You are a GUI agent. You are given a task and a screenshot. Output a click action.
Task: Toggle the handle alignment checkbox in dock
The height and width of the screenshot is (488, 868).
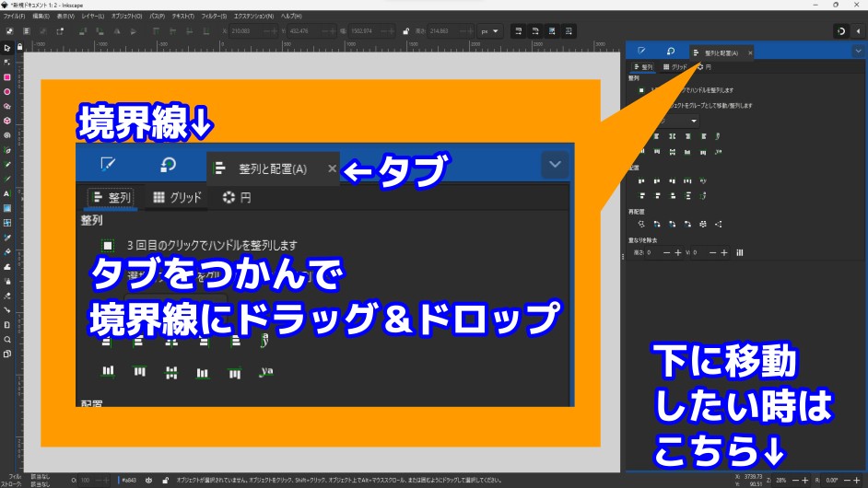[641, 90]
